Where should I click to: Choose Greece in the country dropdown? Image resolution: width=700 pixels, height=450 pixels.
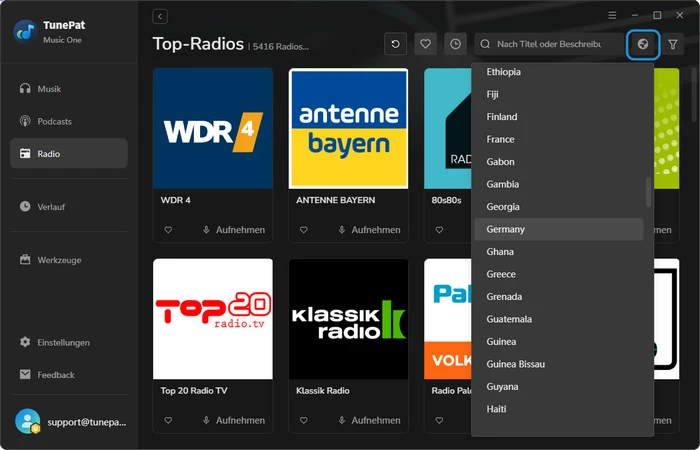point(559,274)
